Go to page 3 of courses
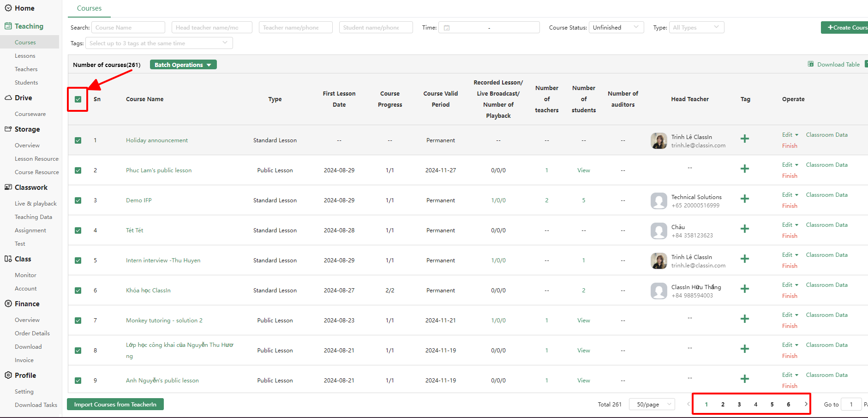This screenshot has width=868, height=418. coord(739,404)
